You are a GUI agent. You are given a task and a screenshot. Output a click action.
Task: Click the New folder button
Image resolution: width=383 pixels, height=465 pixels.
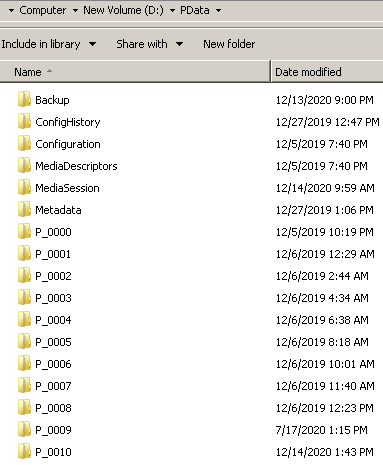(229, 44)
